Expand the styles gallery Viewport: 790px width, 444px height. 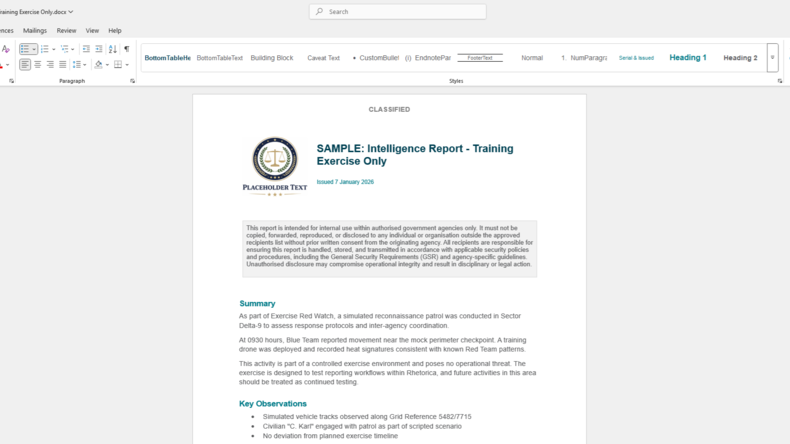pos(772,58)
